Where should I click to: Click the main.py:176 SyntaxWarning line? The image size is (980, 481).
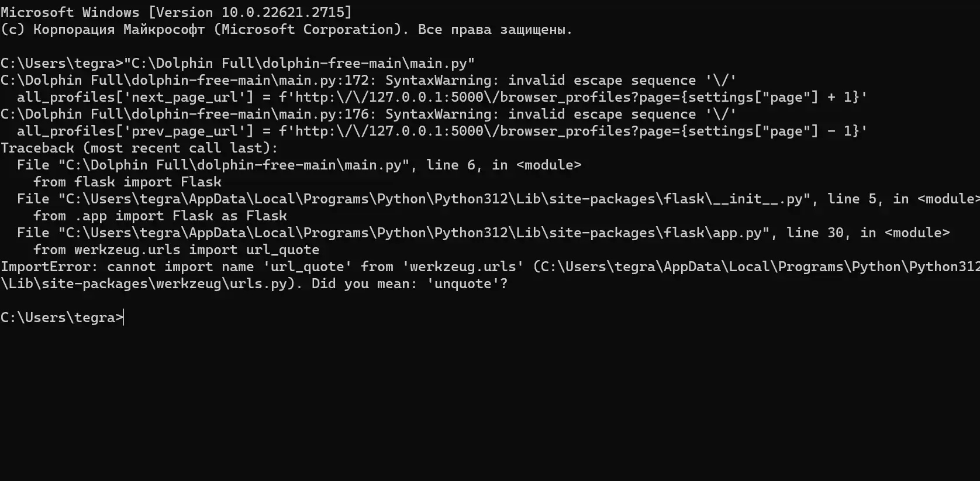pyautogui.click(x=368, y=114)
